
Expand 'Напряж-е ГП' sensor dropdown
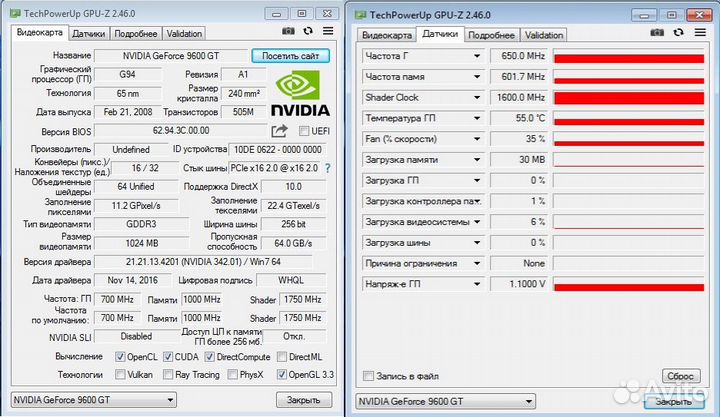pos(477,284)
